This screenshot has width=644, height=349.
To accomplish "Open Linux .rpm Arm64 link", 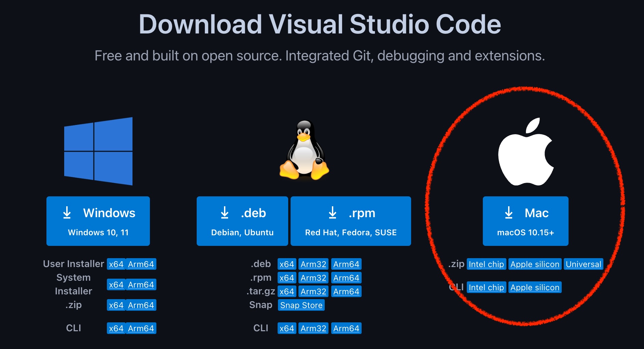I will click(x=346, y=278).
